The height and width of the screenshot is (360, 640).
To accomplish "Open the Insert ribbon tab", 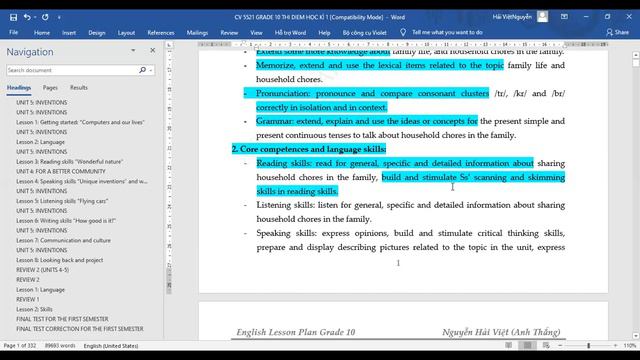I will (69, 33).
